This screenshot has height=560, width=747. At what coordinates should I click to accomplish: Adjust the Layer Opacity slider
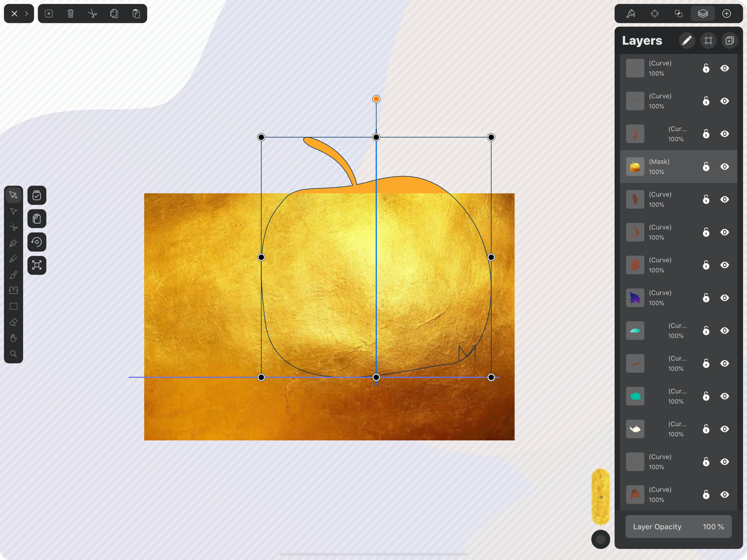click(679, 527)
